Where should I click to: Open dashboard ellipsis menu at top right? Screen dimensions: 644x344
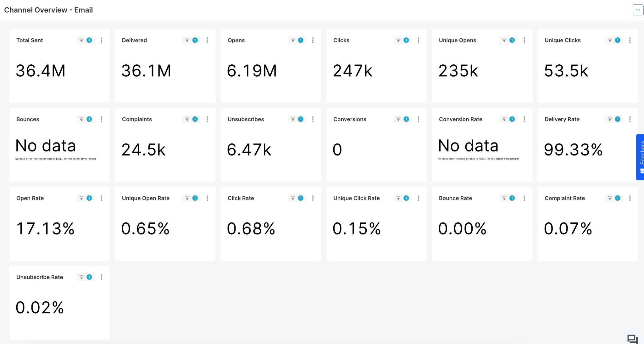[638, 10]
